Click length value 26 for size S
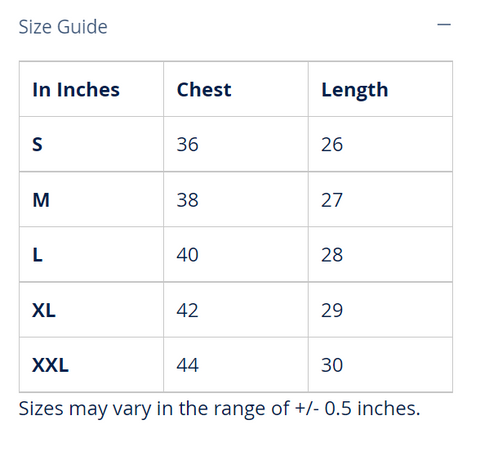This screenshot has width=480, height=456. 332,144
